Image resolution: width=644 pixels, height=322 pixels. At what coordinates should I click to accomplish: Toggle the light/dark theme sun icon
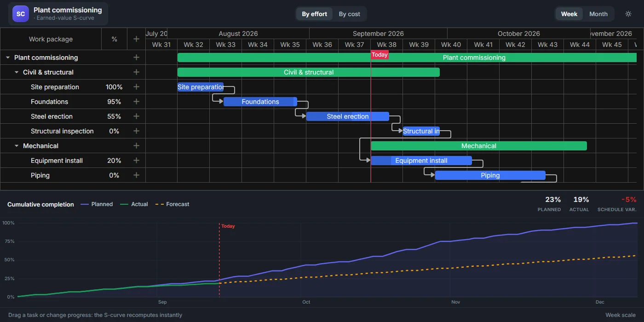tap(628, 14)
